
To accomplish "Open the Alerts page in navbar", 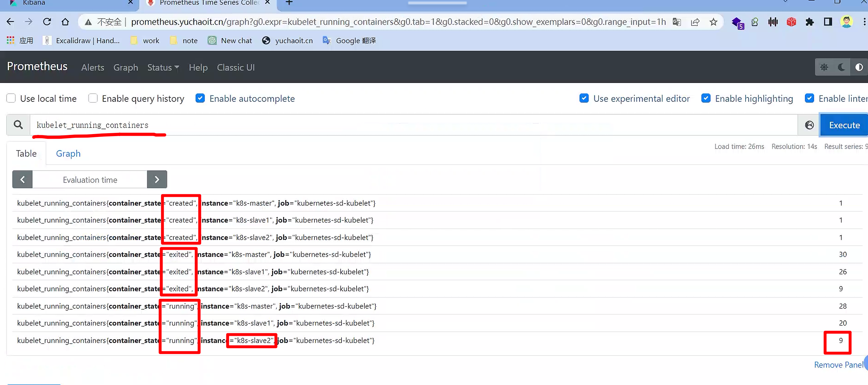I will click(x=93, y=67).
